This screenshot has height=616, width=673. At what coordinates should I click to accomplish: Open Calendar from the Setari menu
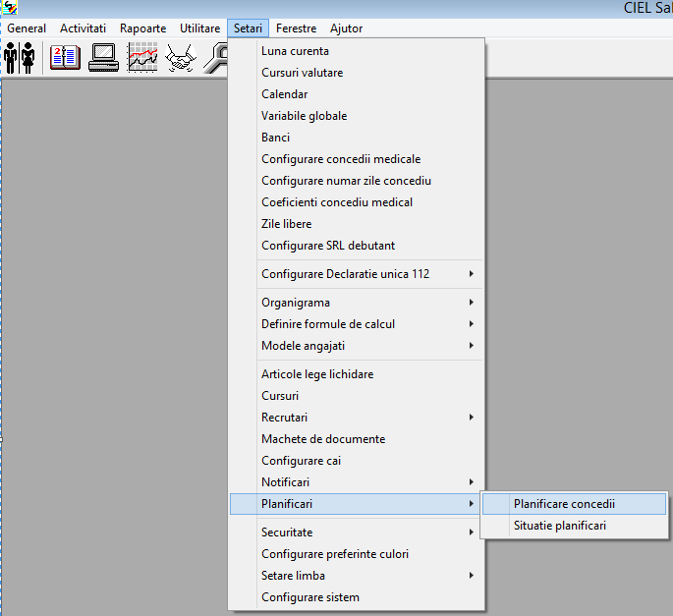click(x=357, y=94)
